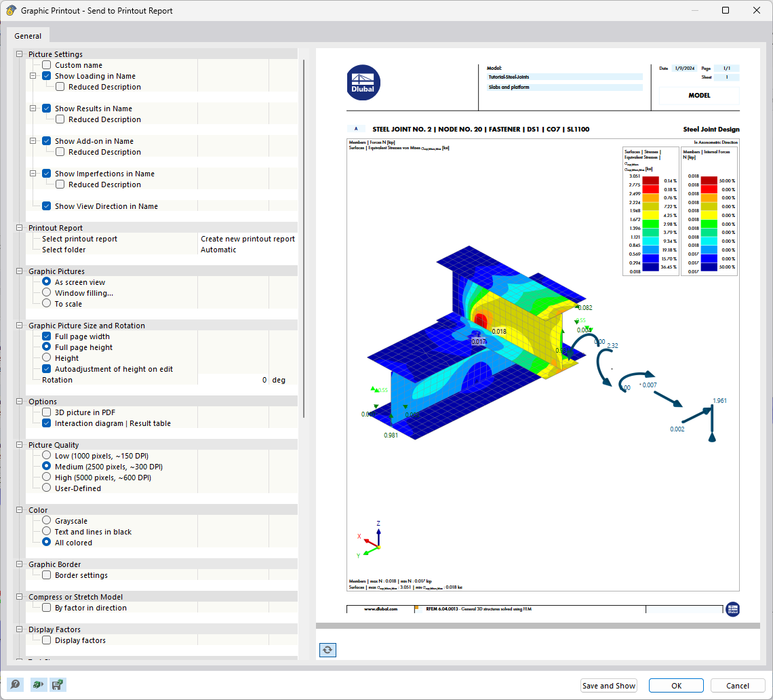Open Create new printout report dropdown
Image resolution: width=773 pixels, height=700 pixels.
[x=247, y=239]
